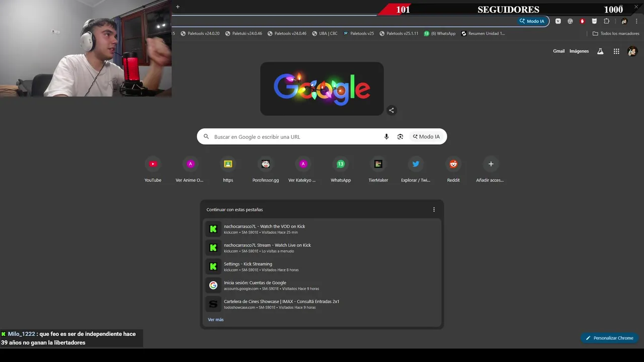
Task: Click the Showcase S icon beside Cartelera entry
Action: pos(213,304)
